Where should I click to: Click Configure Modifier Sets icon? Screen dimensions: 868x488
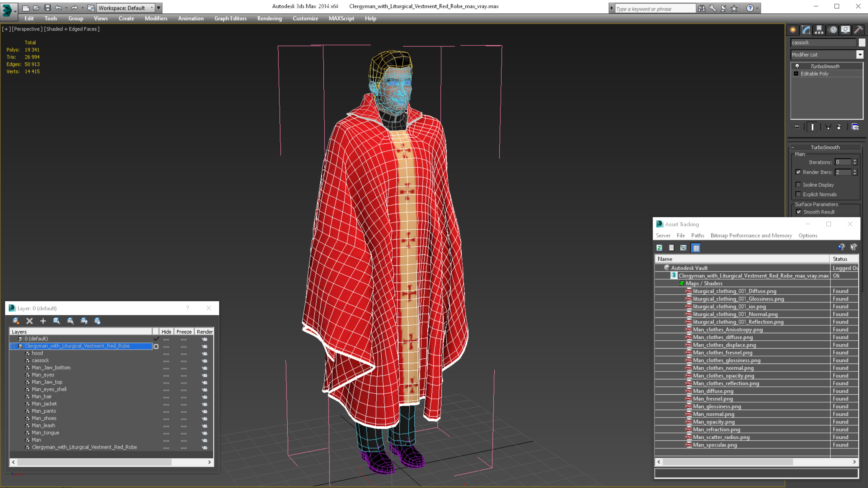855,127
